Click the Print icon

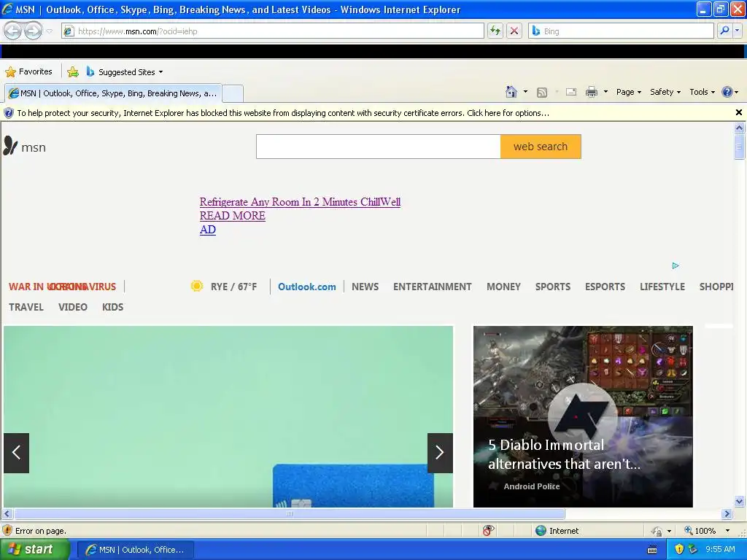[x=591, y=92]
